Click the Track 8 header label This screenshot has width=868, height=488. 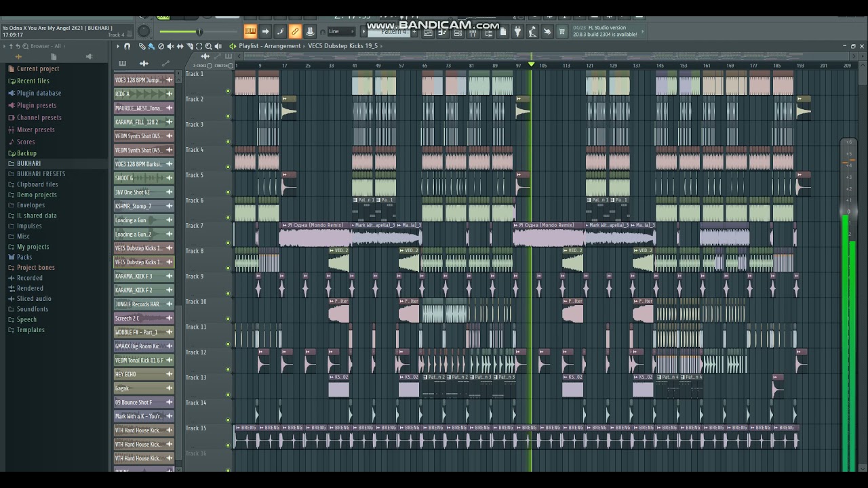(x=195, y=251)
